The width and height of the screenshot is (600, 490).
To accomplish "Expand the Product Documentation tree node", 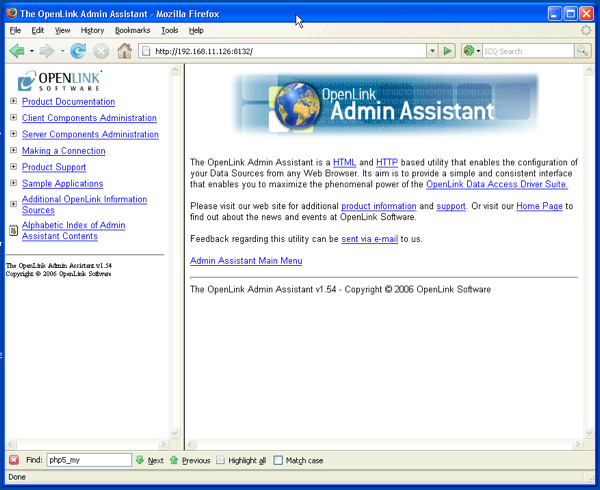I will coord(13,101).
